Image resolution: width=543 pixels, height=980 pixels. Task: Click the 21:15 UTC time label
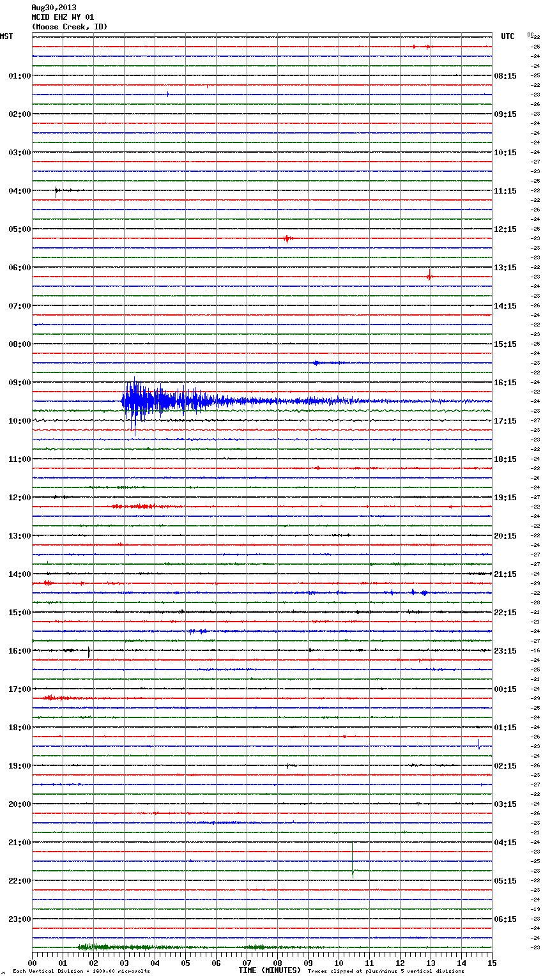pyautogui.click(x=505, y=574)
